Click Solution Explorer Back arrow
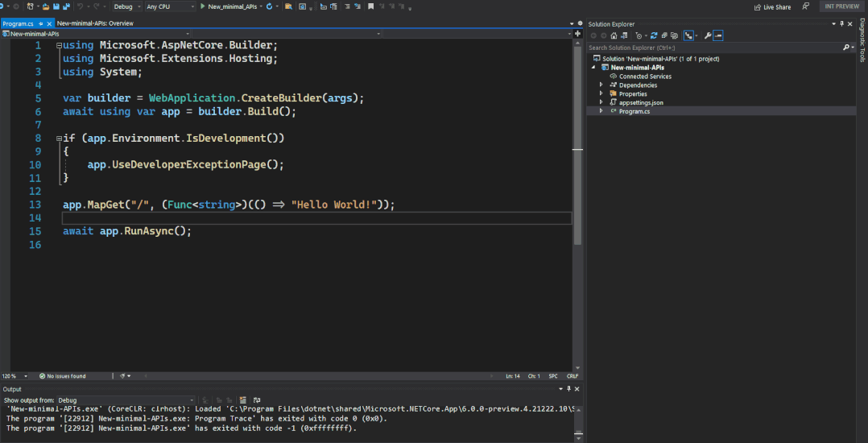868x443 pixels. [x=593, y=35]
